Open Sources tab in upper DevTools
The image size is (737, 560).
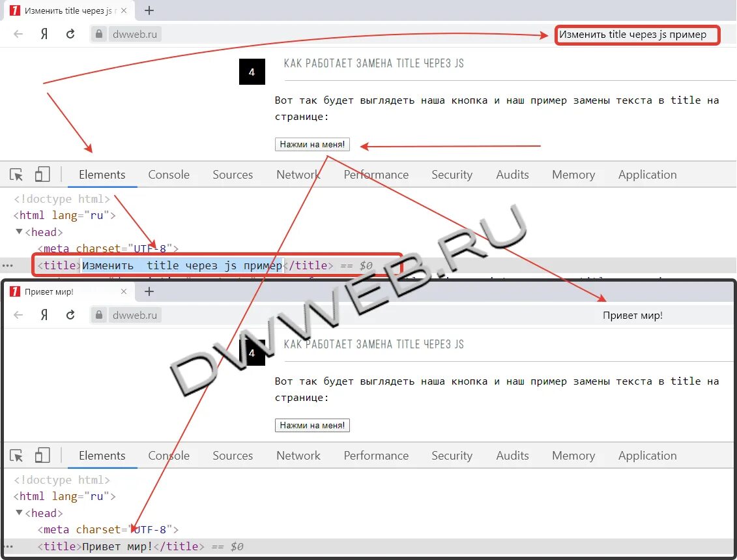click(233, 175)
